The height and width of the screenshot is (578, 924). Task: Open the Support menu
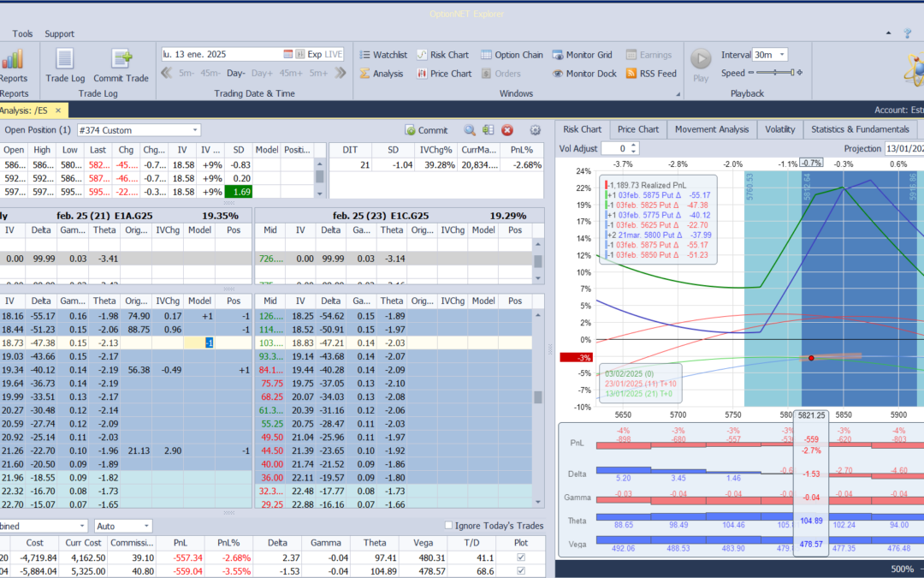click(x=60, y=33)
